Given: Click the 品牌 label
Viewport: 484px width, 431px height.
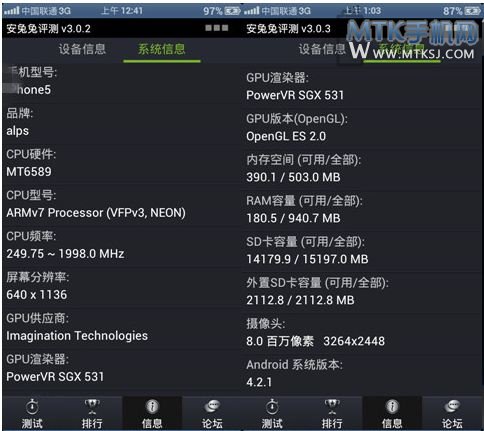Looking at the screenshot, I should pyautogui.click(x=20, y=113).
